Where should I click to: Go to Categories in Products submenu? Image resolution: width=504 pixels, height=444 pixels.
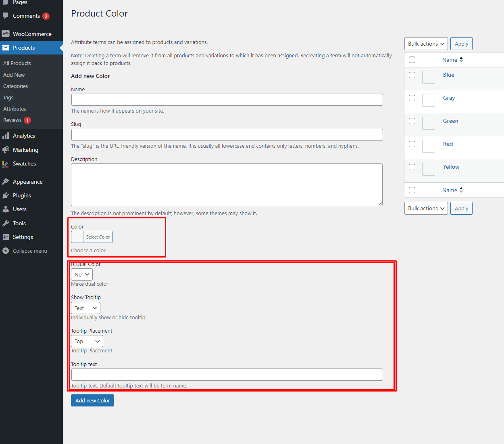16,86
